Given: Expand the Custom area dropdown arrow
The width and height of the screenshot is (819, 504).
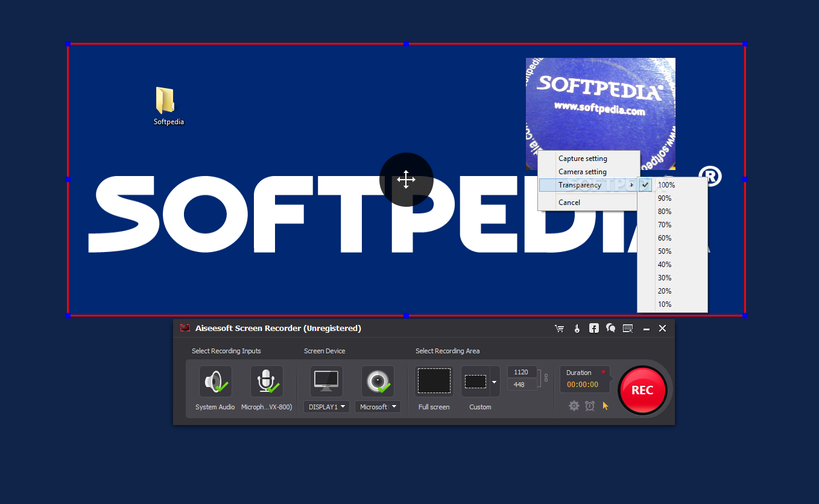Looking at the screenshot, I should (x=495, y=382).
